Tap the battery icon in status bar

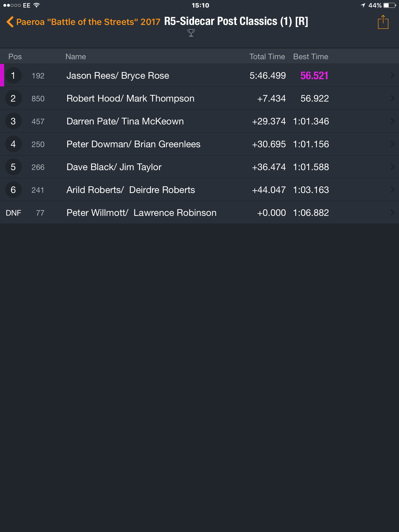[x=390, y=5]
